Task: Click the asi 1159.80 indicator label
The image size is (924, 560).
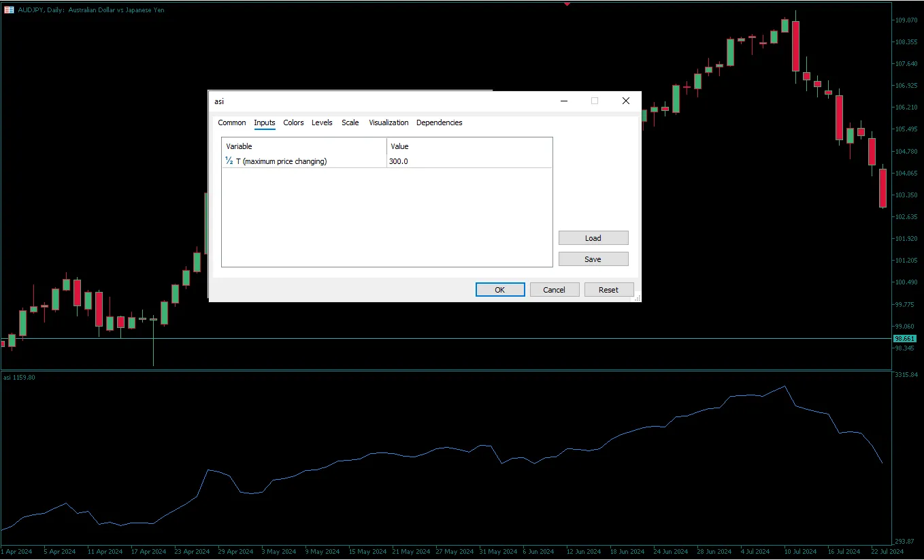Action: coord(18,376)
